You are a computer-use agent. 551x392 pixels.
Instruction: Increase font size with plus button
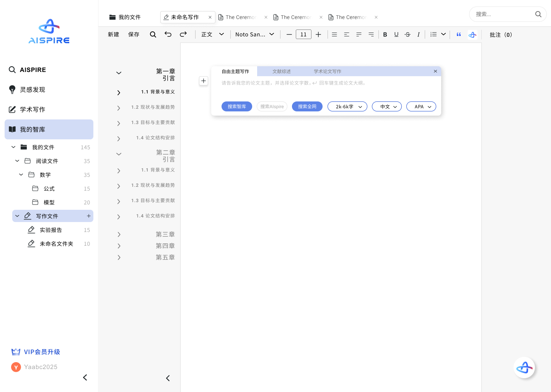coord(318,34)
